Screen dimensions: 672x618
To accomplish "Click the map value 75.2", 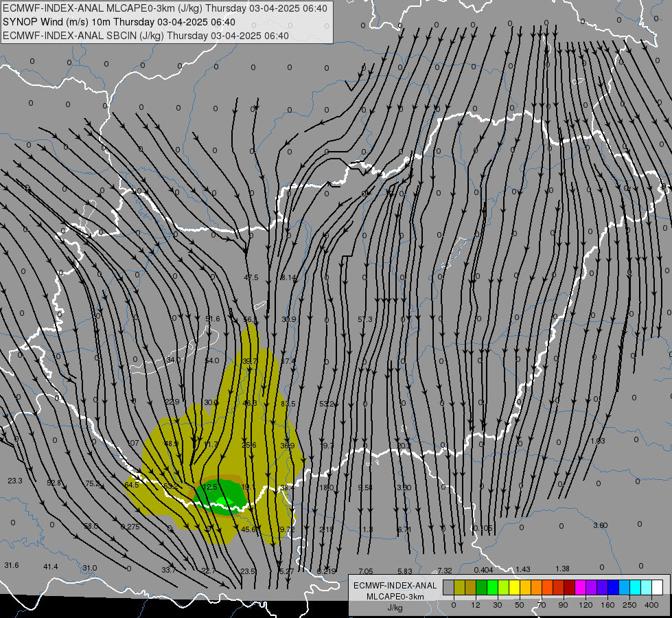I will click(x=93, y=483).
